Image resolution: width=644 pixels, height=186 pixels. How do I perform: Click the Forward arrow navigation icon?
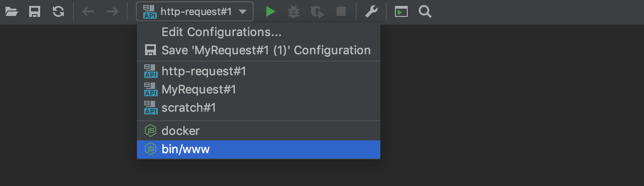(x=112, y=12)
